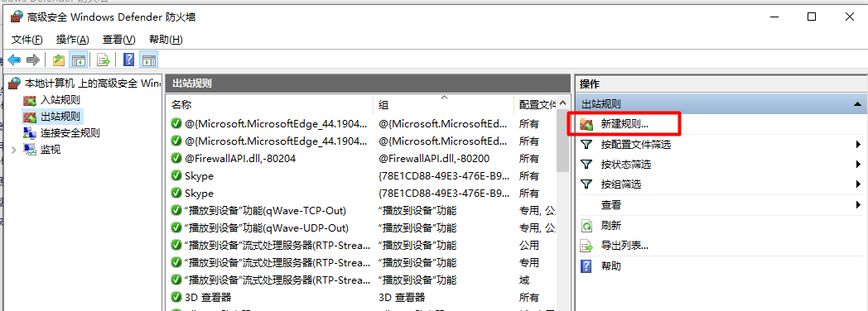Click the 入站规则 tree icon
The image size is (868, 311).
tap(29, 101)
